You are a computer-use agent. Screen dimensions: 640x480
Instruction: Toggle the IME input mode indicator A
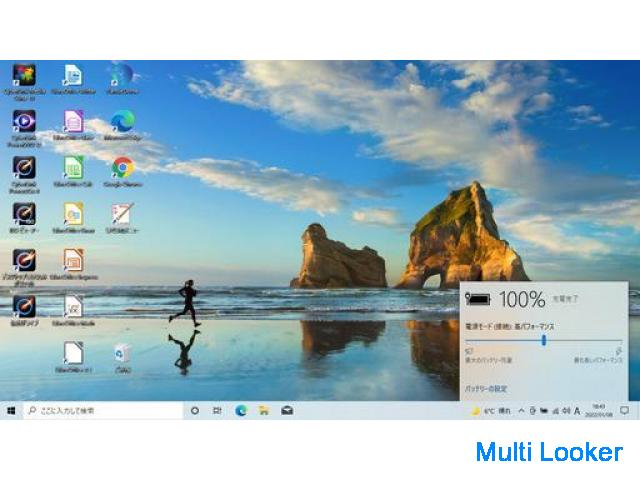point(578,411)
